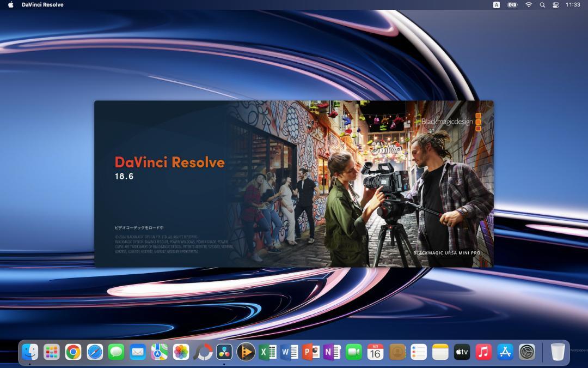Open Music from the Dock
The image size is (588, 368).
click(x=483, y=352)
